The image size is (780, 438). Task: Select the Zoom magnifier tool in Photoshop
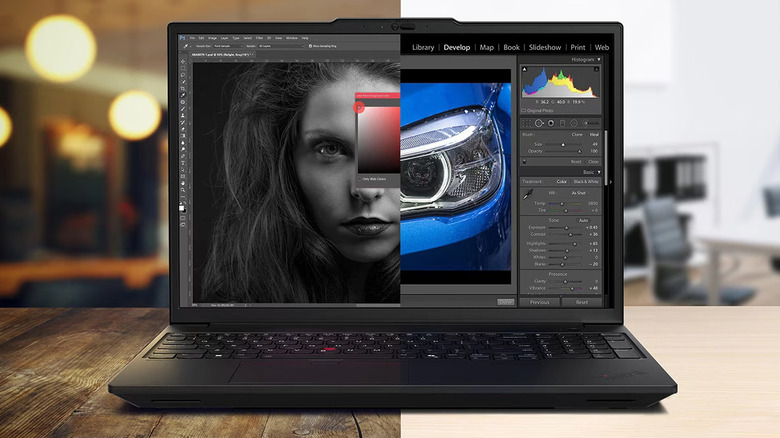coord(183,190)
